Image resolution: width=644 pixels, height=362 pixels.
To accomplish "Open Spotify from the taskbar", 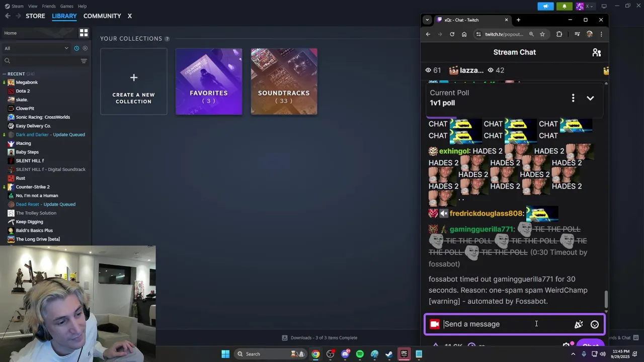I will click(360, 354).
